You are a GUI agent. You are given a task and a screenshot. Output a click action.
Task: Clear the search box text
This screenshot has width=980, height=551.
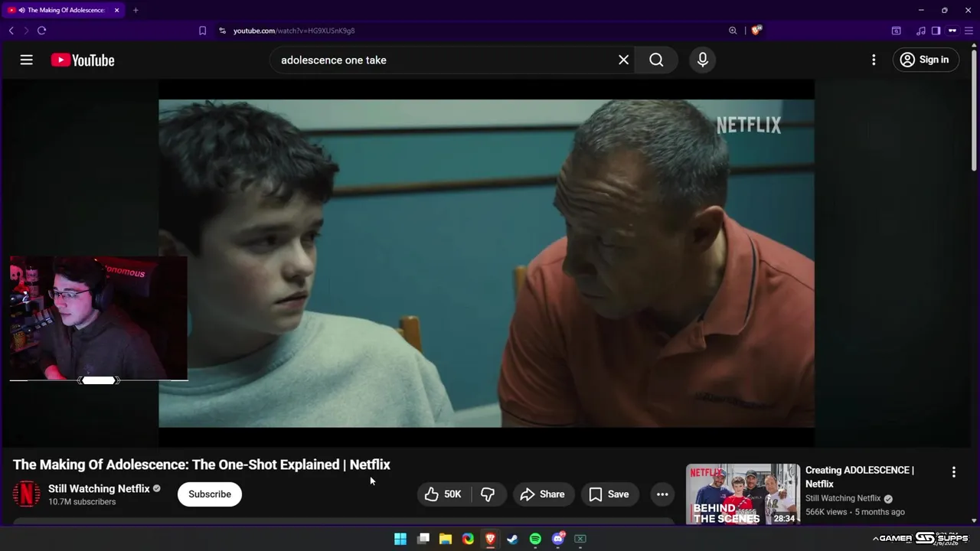[623, 60]
